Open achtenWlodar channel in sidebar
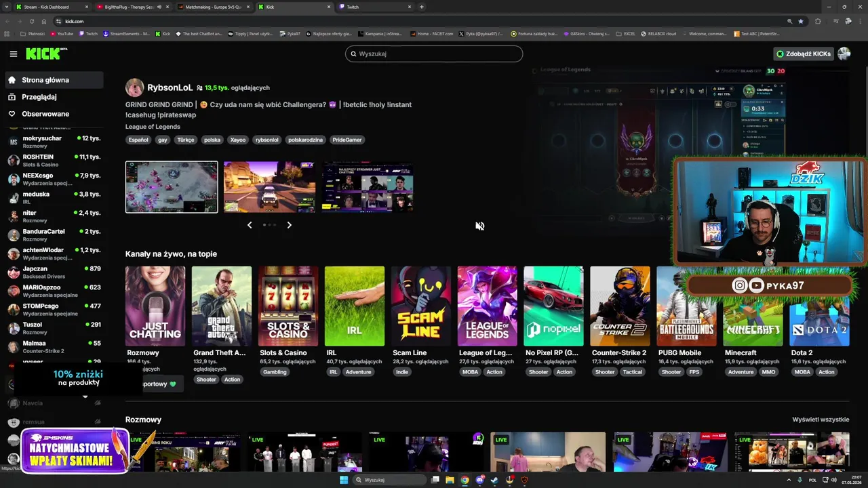Image resolution: width=868 pixels, height=488 pixels. click(53, 253)
